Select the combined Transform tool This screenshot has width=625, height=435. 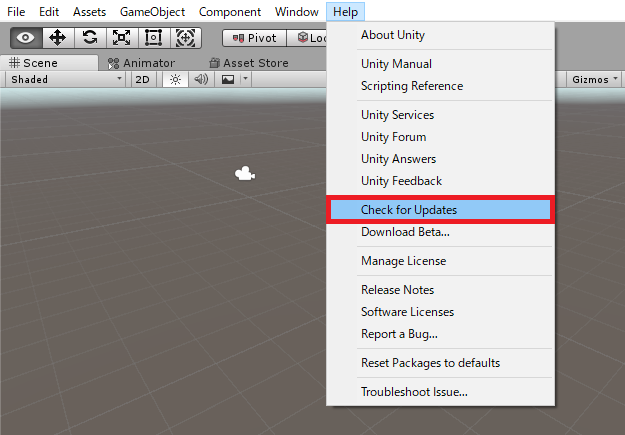[186, 38]
